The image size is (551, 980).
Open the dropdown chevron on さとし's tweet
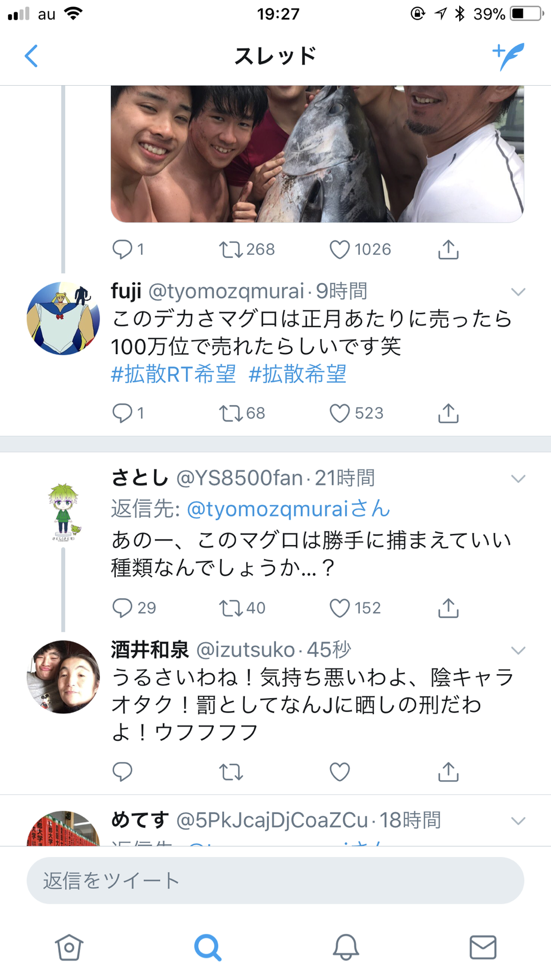click(518, 479)
